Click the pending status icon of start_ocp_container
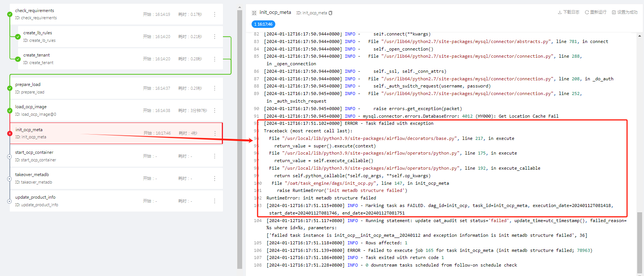Image resolution: width=644 pixels, height=276 pixels. tap(9, 156)
